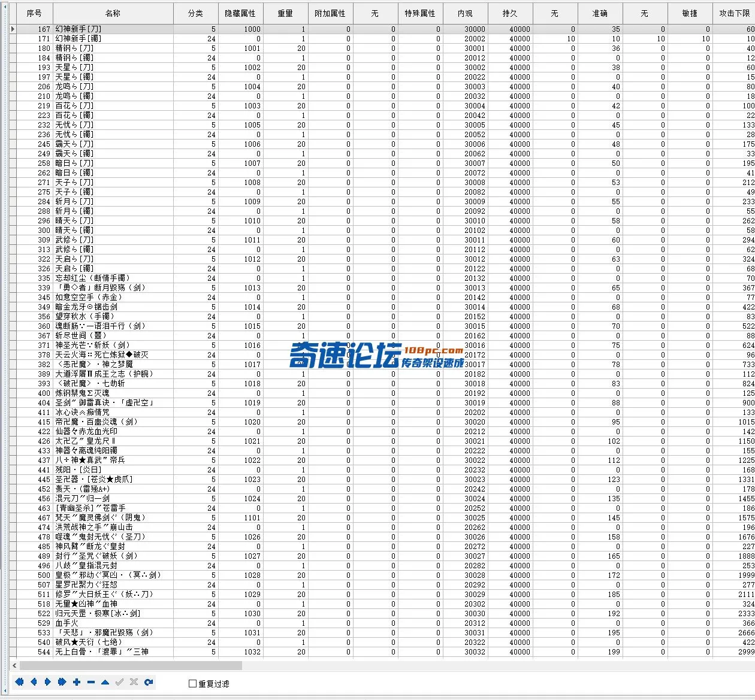Select the row 望穿秋水（手镯）

click(x=382, y=316)
